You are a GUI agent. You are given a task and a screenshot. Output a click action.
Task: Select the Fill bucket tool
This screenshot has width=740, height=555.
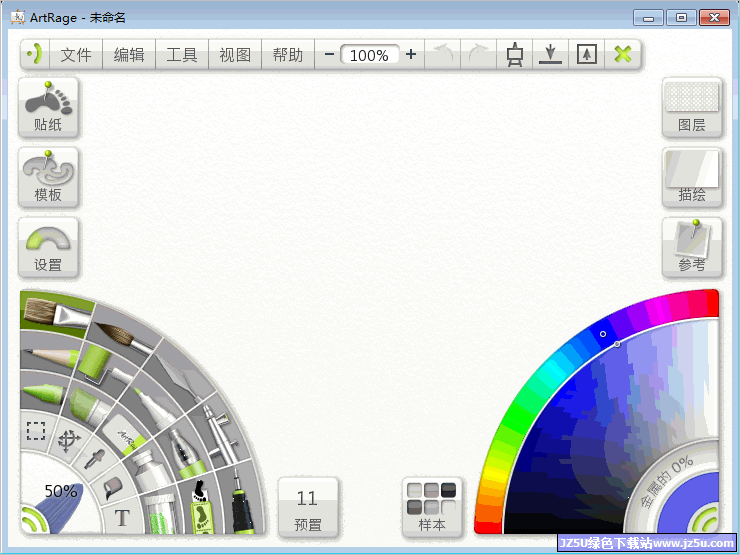pos(113,487)
